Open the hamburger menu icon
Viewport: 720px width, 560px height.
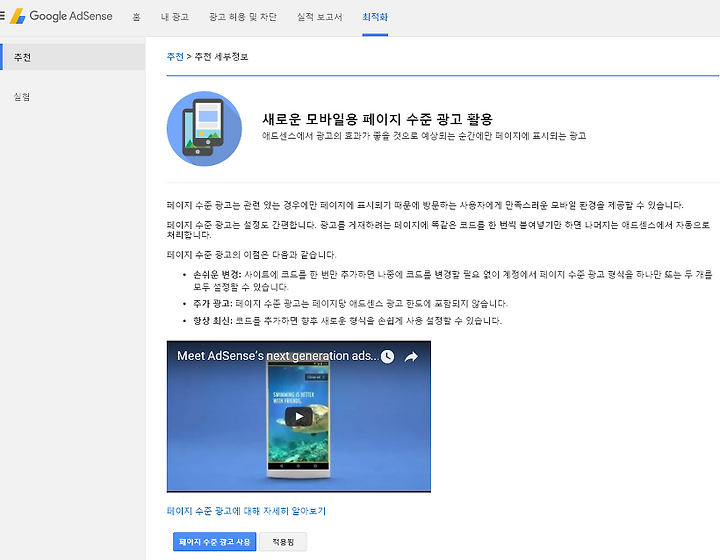pos(2,17)
